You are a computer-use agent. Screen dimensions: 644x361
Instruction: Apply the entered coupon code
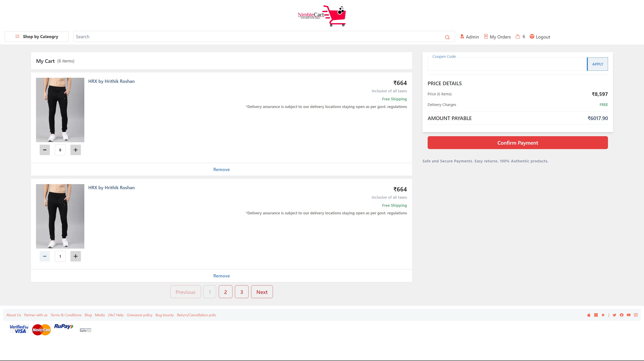click(598, 64)
